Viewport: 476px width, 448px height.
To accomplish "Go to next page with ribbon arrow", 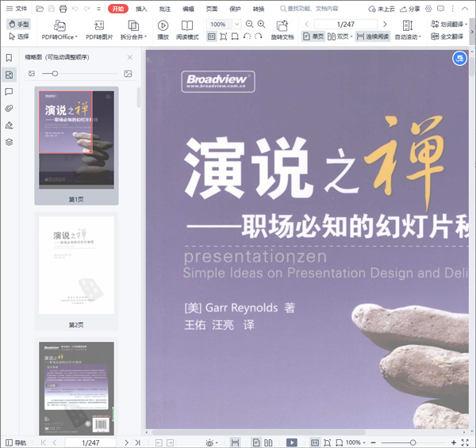I will [x=385, y=24].
